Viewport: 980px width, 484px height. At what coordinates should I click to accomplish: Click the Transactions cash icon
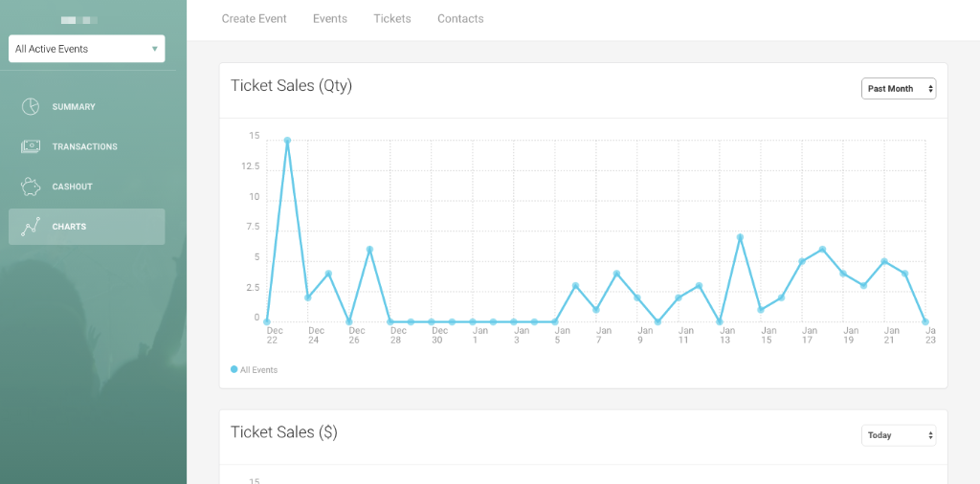31,146
